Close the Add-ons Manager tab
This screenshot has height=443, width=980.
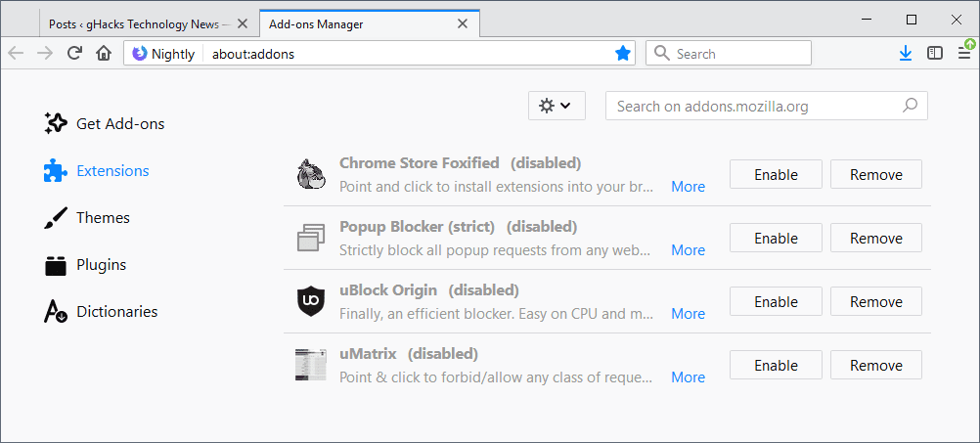pos(463,23)
